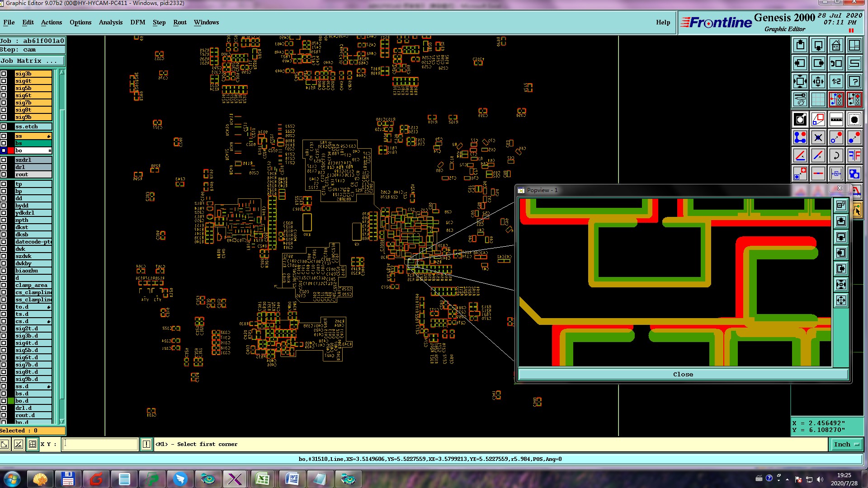This screenshot has height=488, width=868.
Task: Click the red color swatch of bo layer
Action: tap(11, 150)
